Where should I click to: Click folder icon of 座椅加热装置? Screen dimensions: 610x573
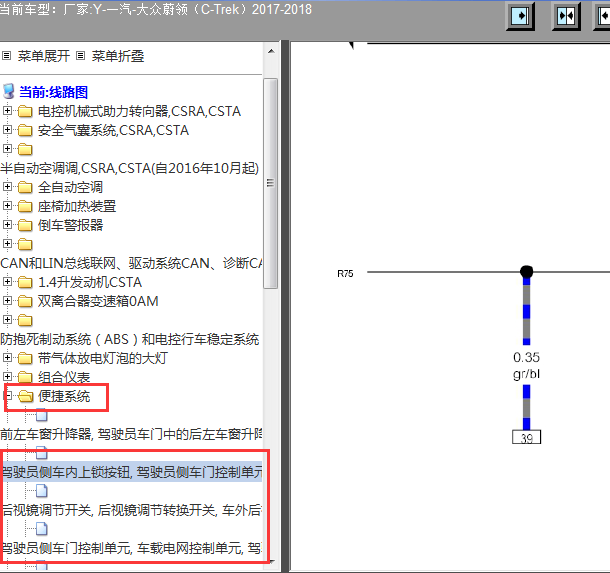click(25, 206)
